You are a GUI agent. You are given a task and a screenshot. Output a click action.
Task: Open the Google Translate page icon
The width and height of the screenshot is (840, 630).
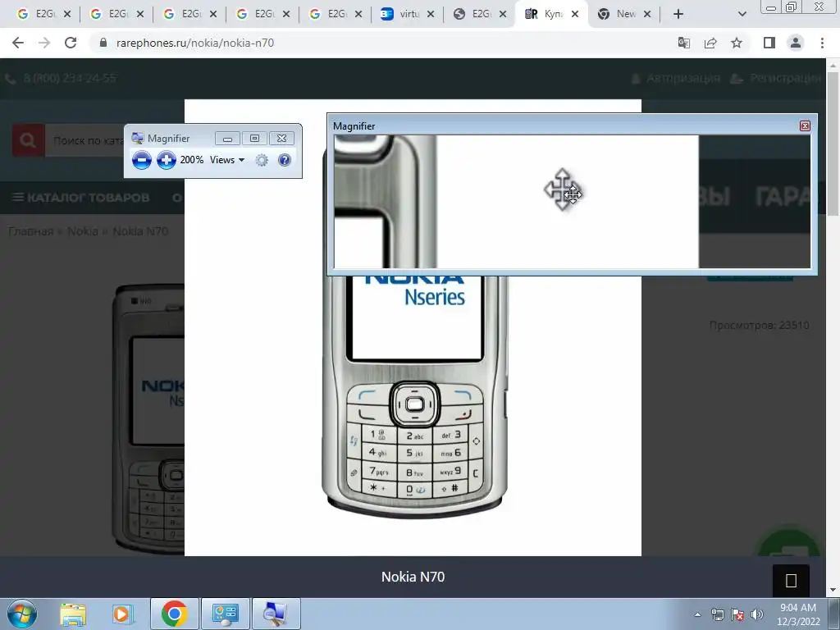click(684, 43)
